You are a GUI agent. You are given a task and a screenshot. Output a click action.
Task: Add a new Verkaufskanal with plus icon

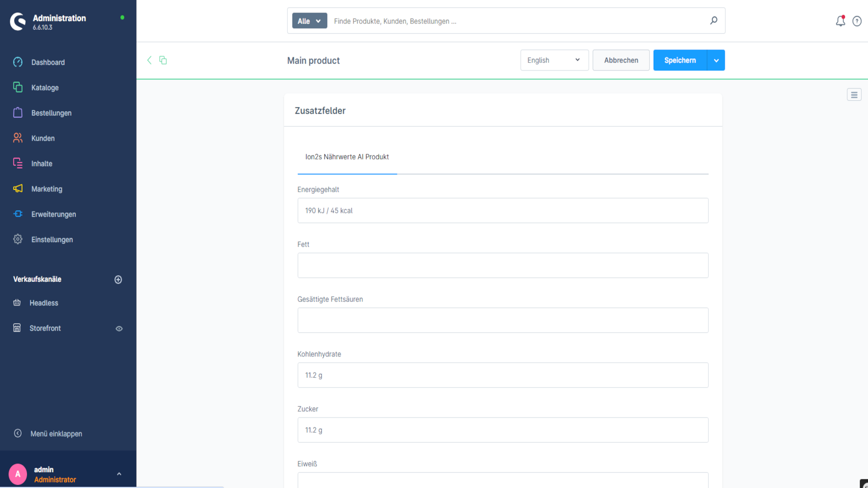pos(118,279)
